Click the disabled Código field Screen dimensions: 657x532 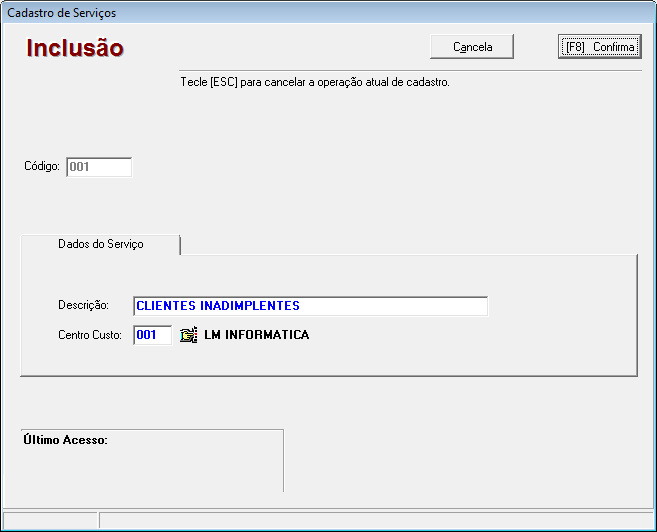coord(98,167)
